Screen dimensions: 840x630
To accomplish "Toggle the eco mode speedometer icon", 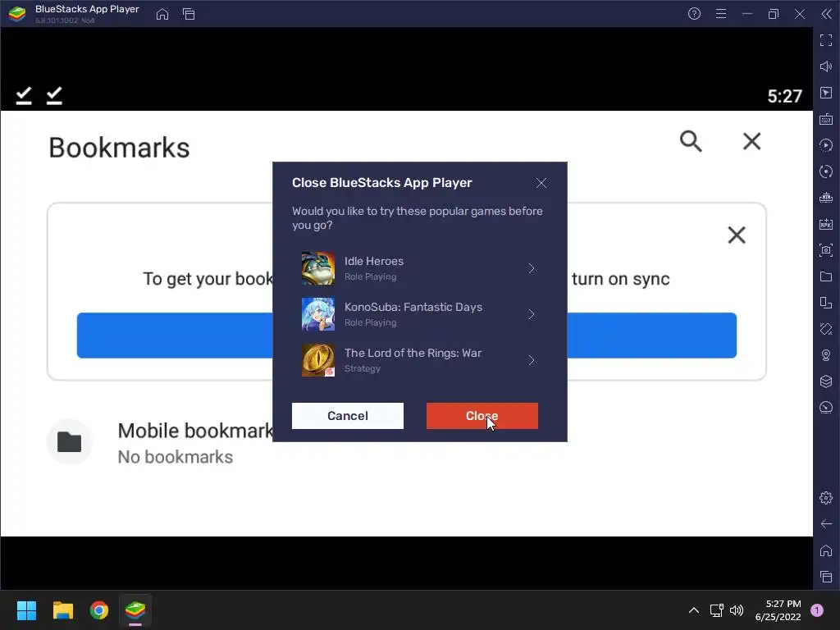I will click(x=826, y=408).
